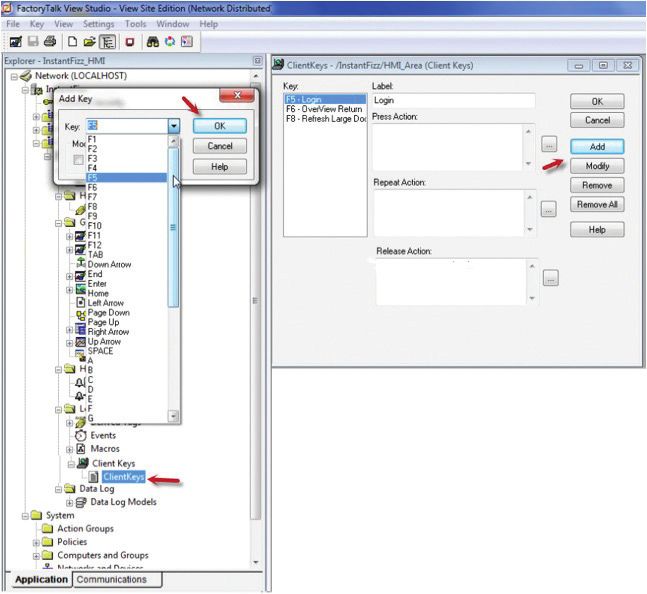Click the Remove All button
The image size is (647, 594).
click(597, 204)
